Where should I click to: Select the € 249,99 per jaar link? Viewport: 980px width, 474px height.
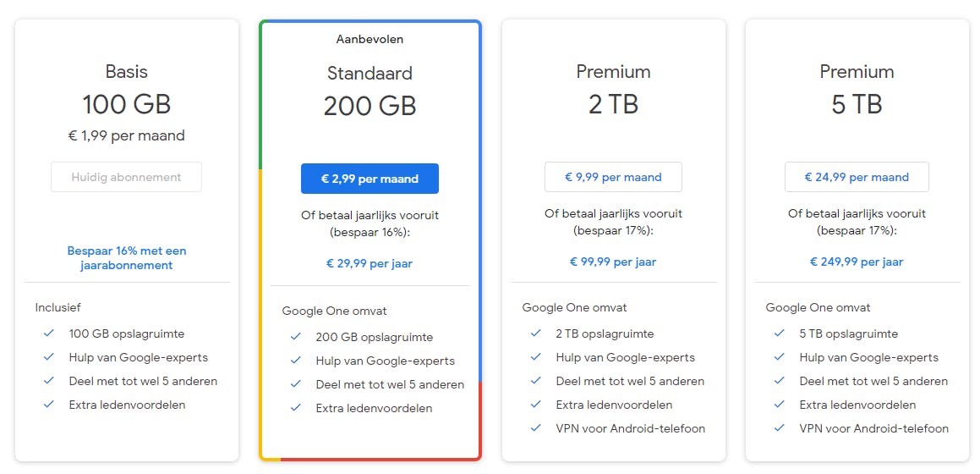point(857,262)
